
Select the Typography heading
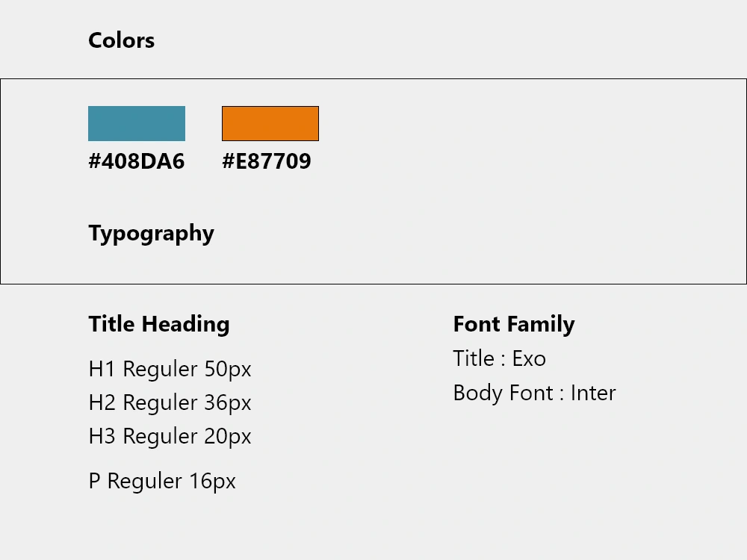click(x=151, y=233)
